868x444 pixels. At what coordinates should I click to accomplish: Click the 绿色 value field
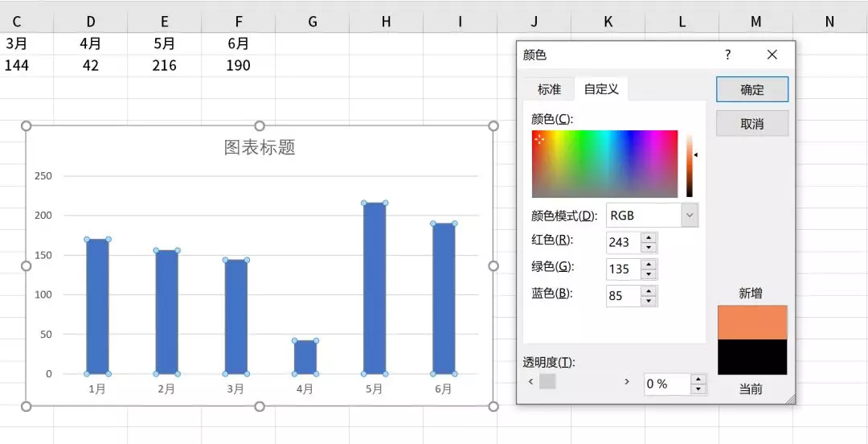(x=623, y=269)
